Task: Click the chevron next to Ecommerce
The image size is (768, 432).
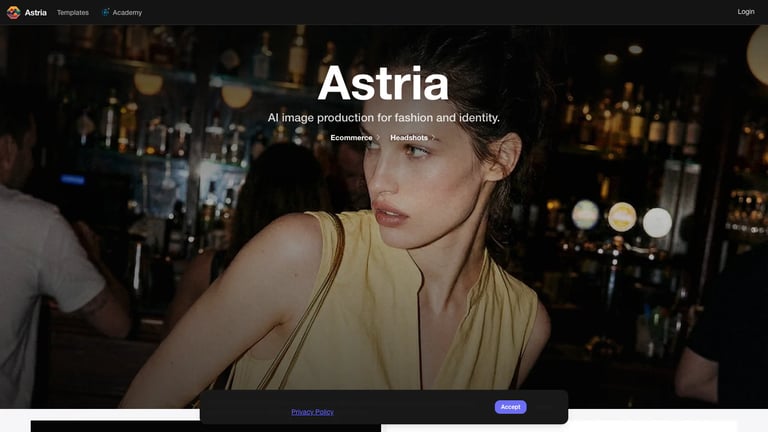Action: point(378,138)
